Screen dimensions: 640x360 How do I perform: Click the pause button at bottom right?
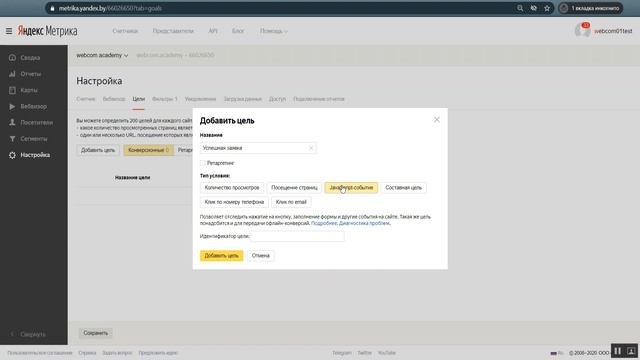click(618, 351)
